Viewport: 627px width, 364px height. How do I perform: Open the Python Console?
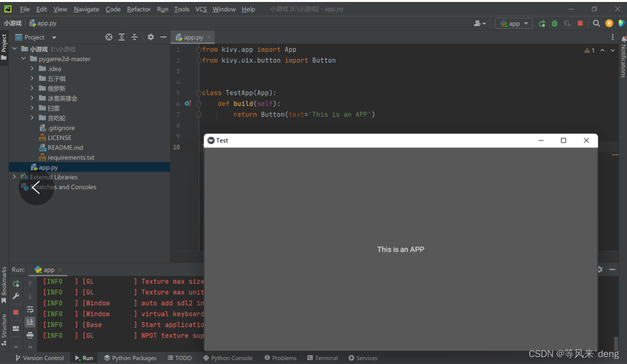[x=228, y=358]
